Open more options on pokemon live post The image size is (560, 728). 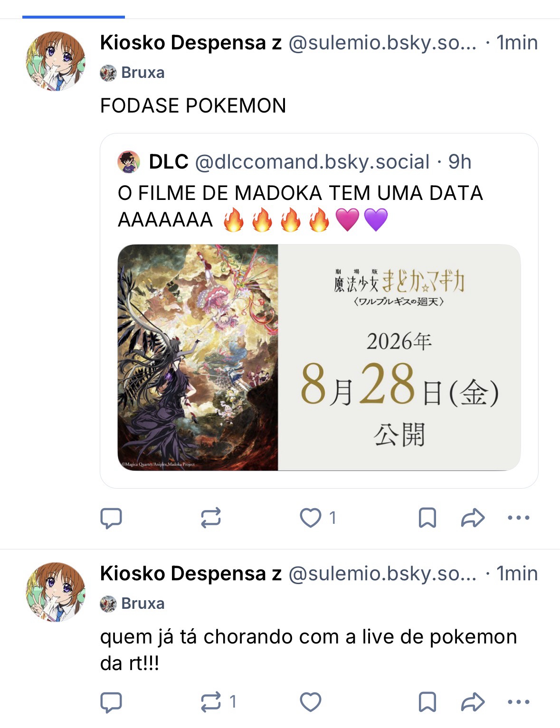519,702
